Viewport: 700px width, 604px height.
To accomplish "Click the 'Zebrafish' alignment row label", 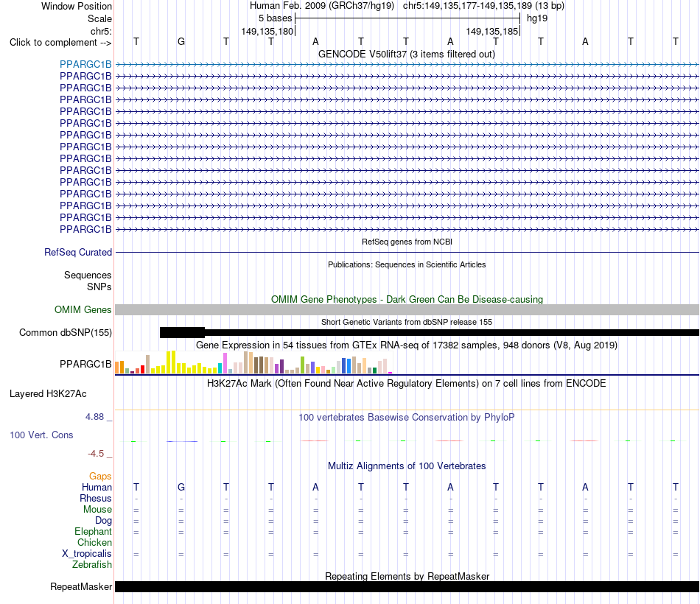I will pyautogui.click(x=92, y=564).
